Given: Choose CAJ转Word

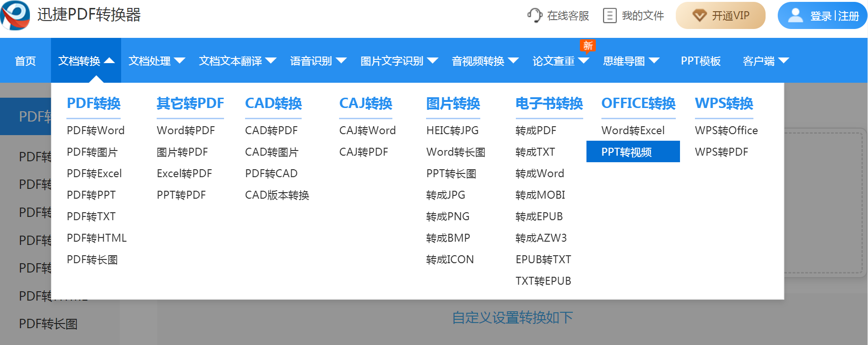Looking at the screenshot, I should 368,130.
